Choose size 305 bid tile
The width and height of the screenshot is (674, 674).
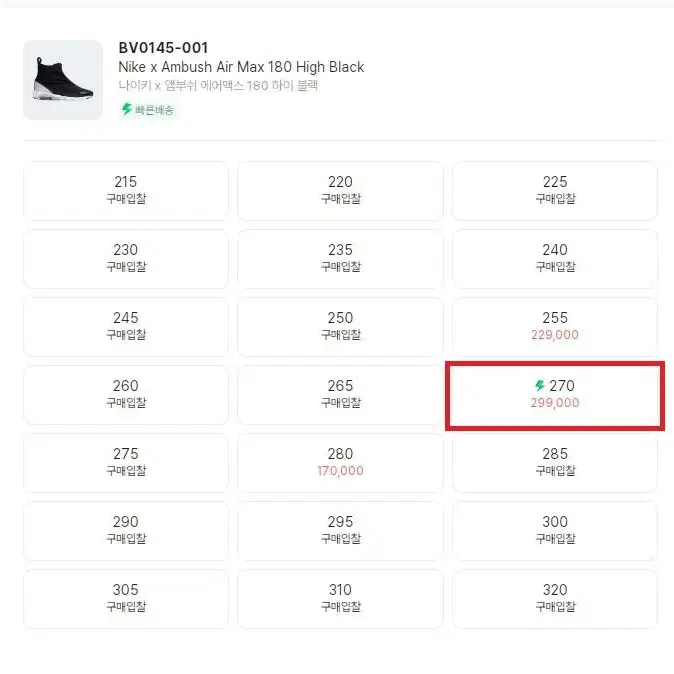click(x=126, y=598)
